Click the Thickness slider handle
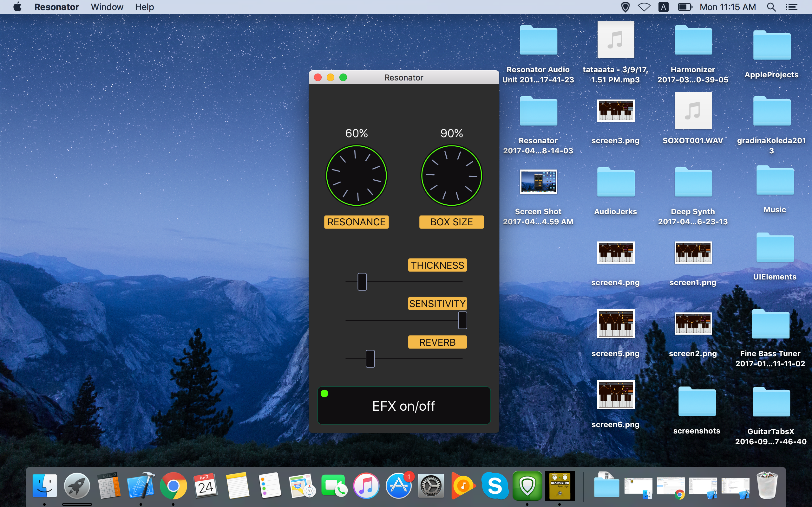This screenshot has width=812, height=507. pos(362,282)
